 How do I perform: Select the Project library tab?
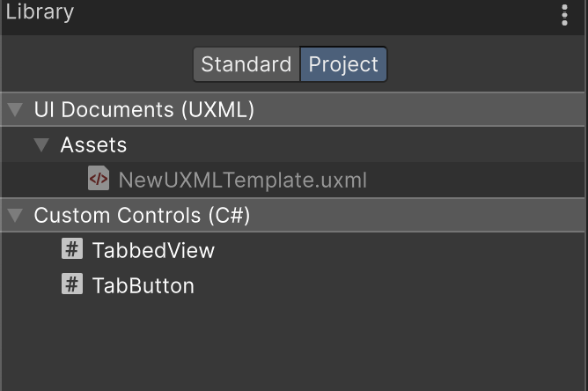click(343, 64)
